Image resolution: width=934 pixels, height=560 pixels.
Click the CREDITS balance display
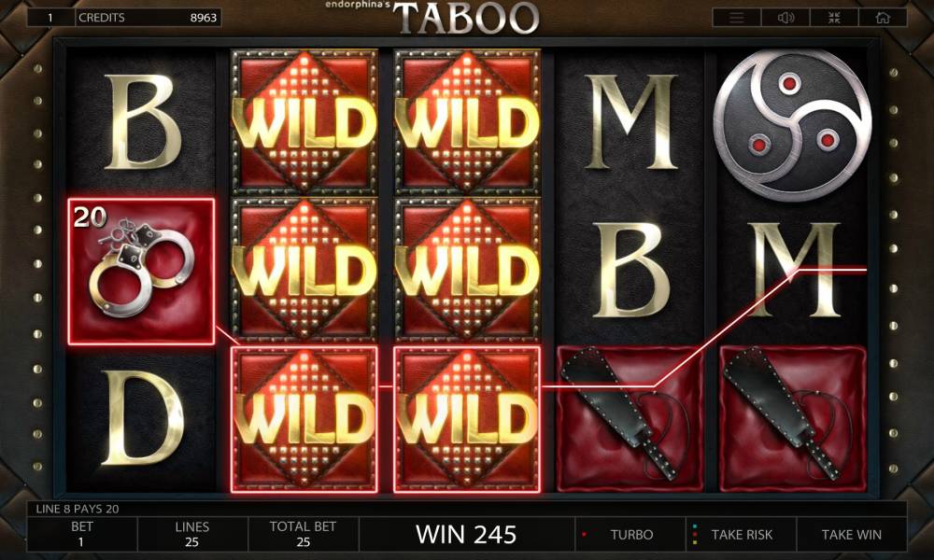[x=149, y=17]
